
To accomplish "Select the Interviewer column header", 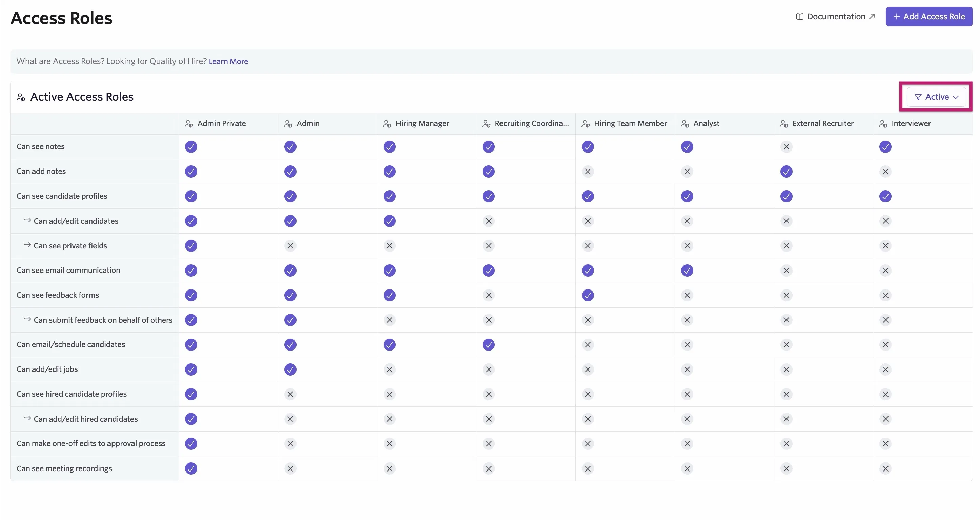I will click(922, 124).
